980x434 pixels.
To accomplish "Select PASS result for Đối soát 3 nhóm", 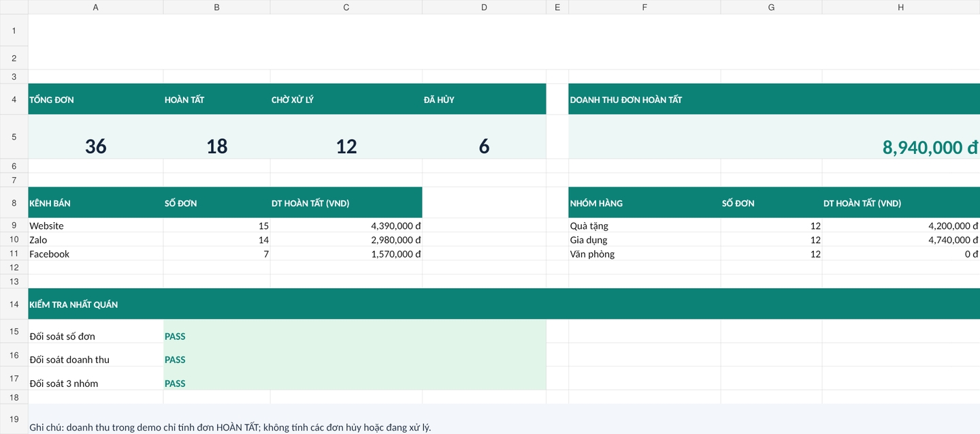I will tap(355, 378).
